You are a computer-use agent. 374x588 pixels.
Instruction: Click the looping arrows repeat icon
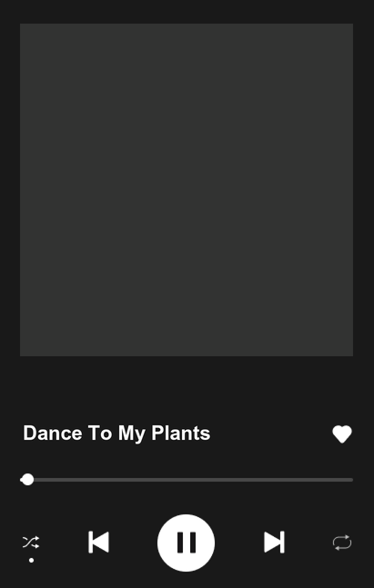[342, 543]
